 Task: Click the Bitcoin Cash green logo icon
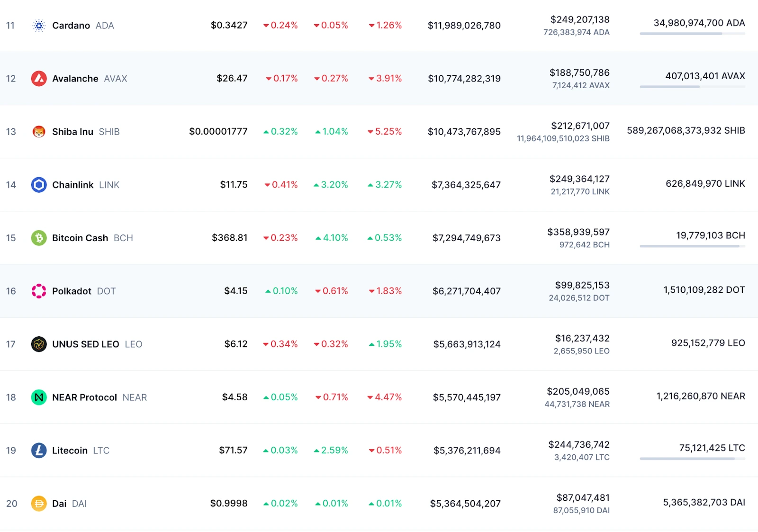point(39,238)
